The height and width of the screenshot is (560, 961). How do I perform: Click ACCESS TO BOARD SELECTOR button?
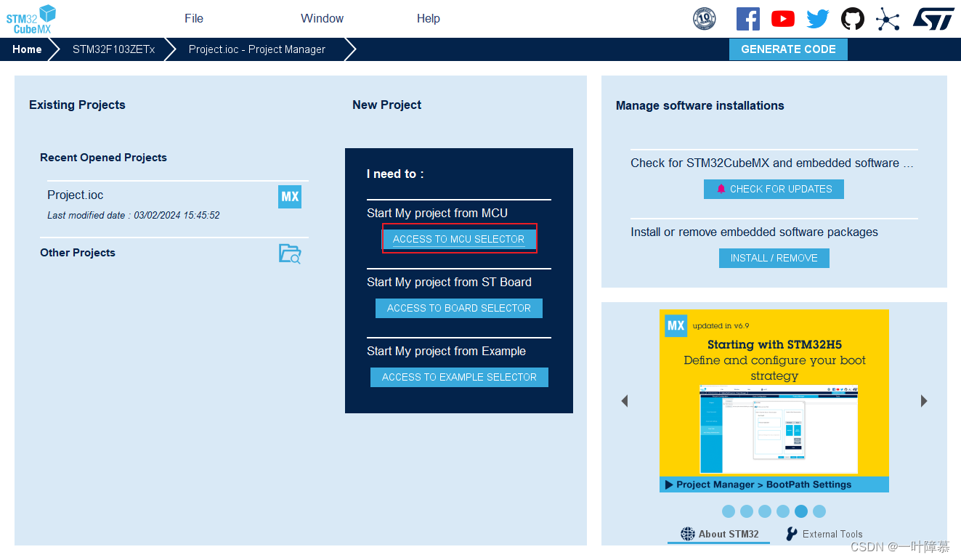459,308
